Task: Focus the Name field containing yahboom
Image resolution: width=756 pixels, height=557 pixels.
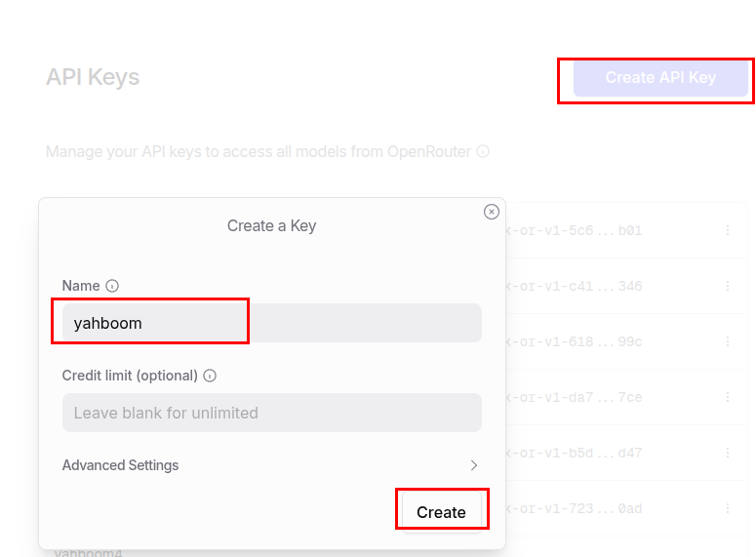Action: click(x=272, y=323)
